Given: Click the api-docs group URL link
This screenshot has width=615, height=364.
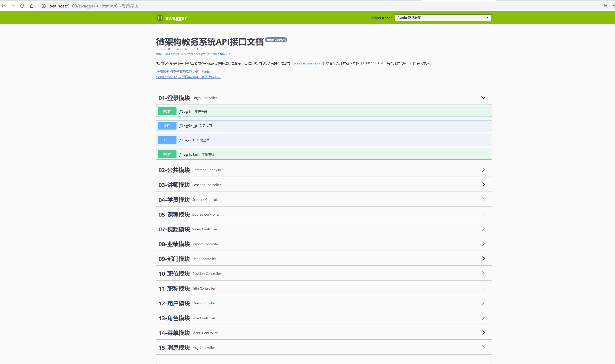Looking at the screenshot, I should pyautogui.click(x=194, y=54).
